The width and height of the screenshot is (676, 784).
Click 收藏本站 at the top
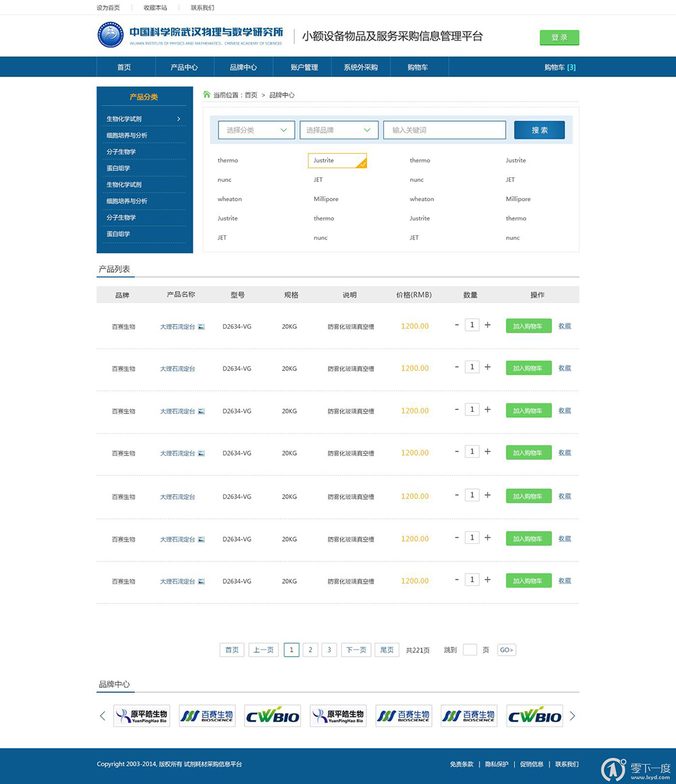tap(155, 7)
